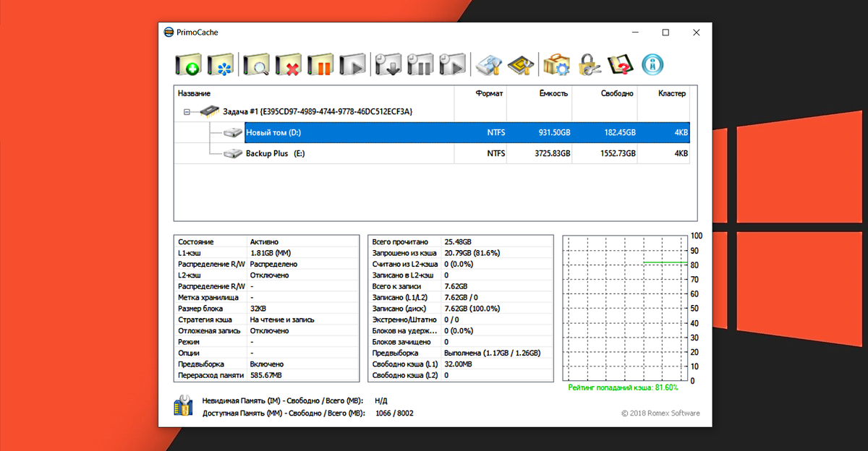Open the level-2 storage management icon
Screen dimensions: 868x451
(488, 64)
